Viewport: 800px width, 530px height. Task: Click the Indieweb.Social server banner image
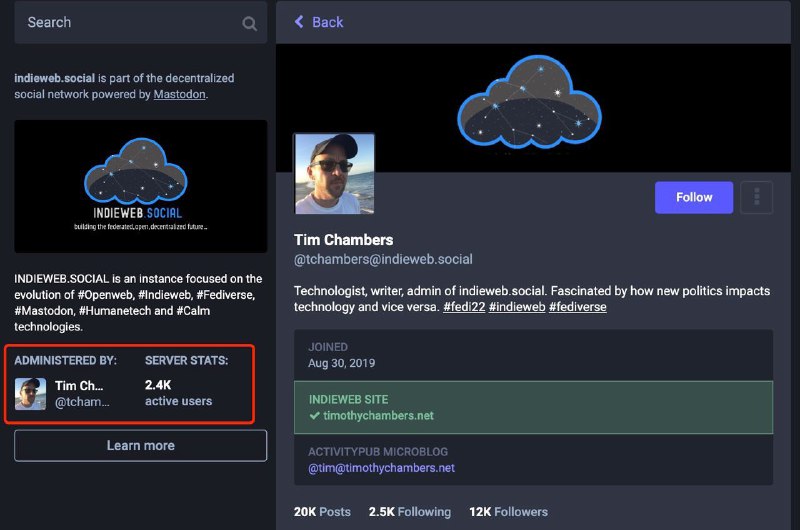[x=140, y=186]
